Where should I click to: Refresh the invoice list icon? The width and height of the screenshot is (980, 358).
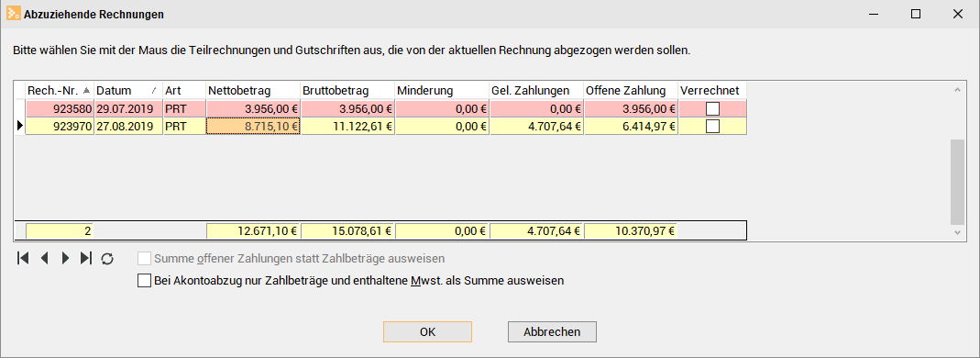point(107,259)
